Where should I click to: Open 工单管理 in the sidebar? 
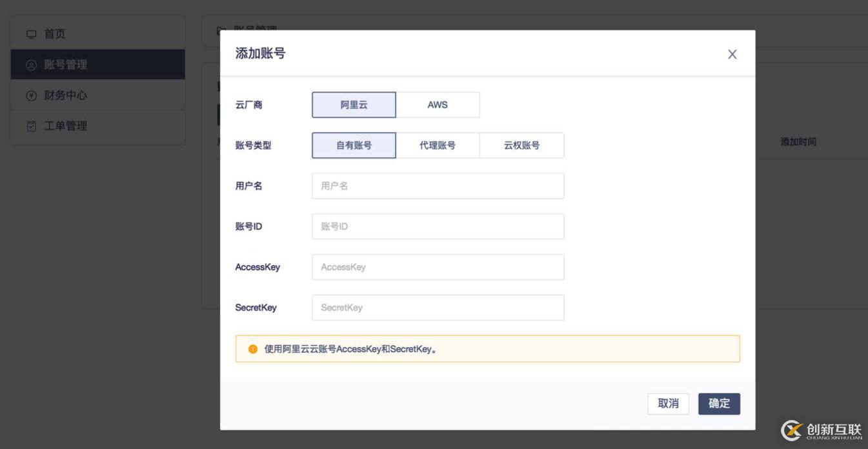(98, 126)
